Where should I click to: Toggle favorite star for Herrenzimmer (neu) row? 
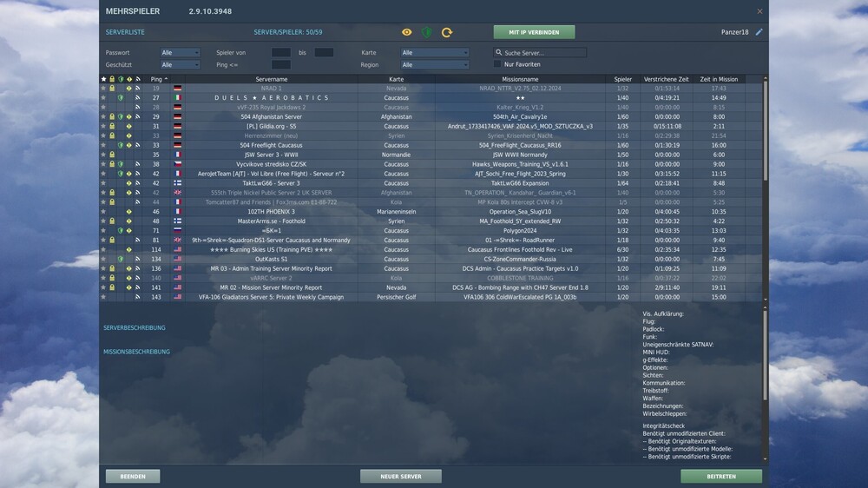pos(103,135)
